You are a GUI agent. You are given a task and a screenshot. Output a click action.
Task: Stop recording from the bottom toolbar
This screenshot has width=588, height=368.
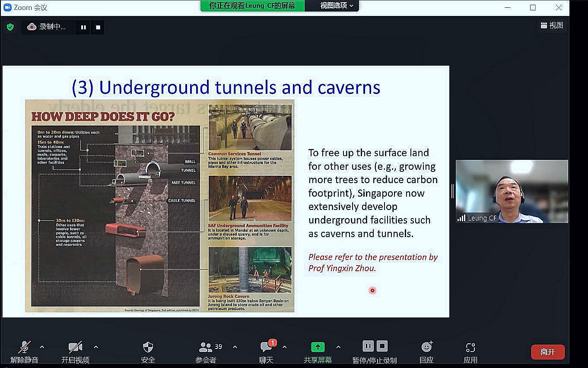click(382, 346)
